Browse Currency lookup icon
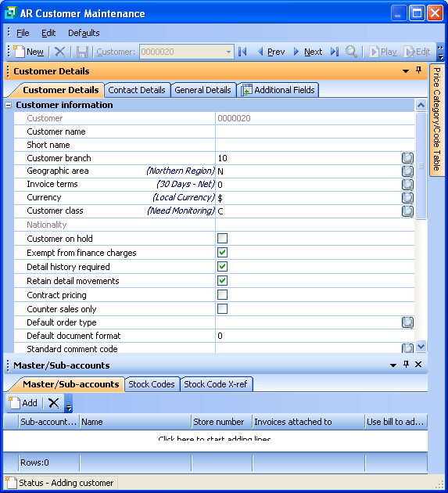The height and width of the screenshot is (493, 448). coord(407,197)
